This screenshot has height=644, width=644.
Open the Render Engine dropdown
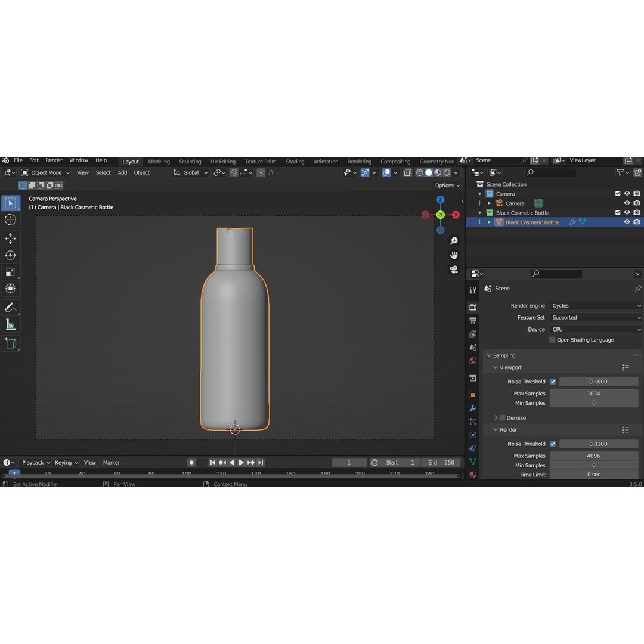coord(596,305)
